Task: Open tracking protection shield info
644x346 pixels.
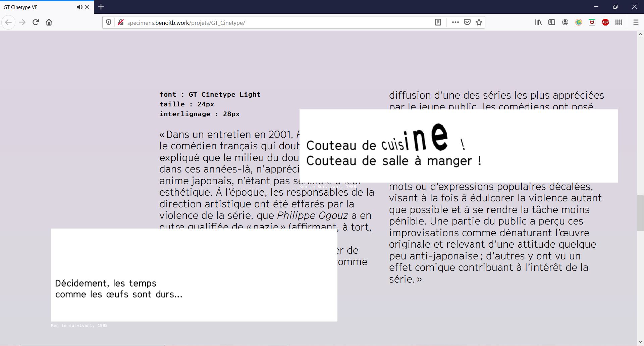Action: pos(109,22)
